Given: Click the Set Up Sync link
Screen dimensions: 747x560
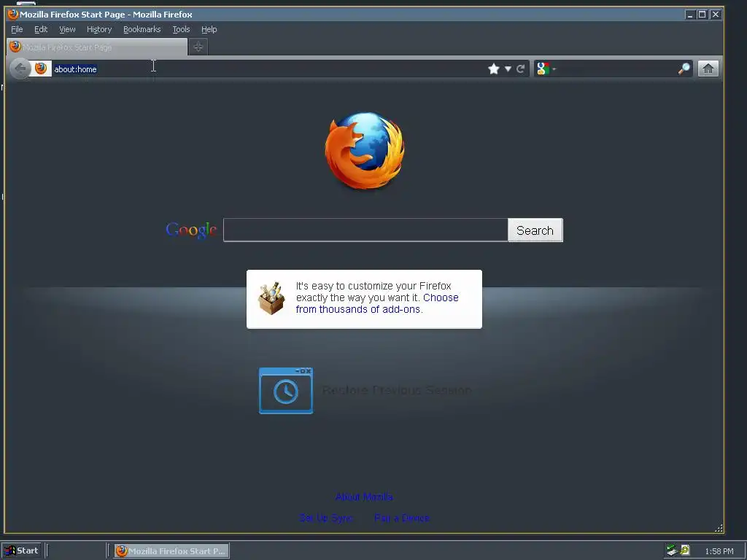Looking at the screenshot, I should (x=326, y=518).
